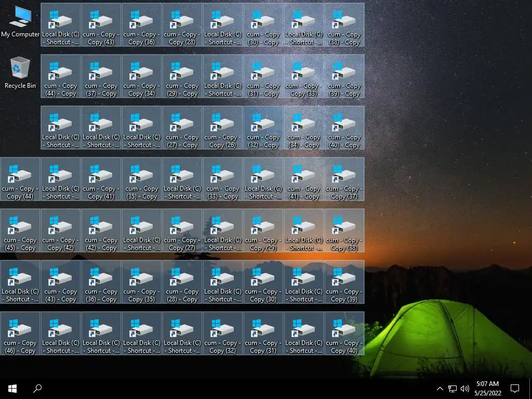Open network status tray icon
Viewport: 532px width, 399px height.
pyautogui.click(x=453, y=389)
